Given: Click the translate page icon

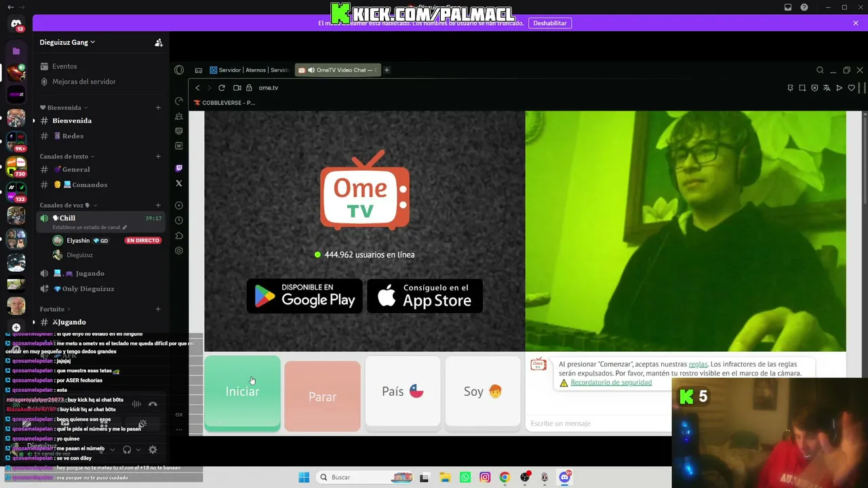Looking at the screenshot, I should (x=827, y=88).
